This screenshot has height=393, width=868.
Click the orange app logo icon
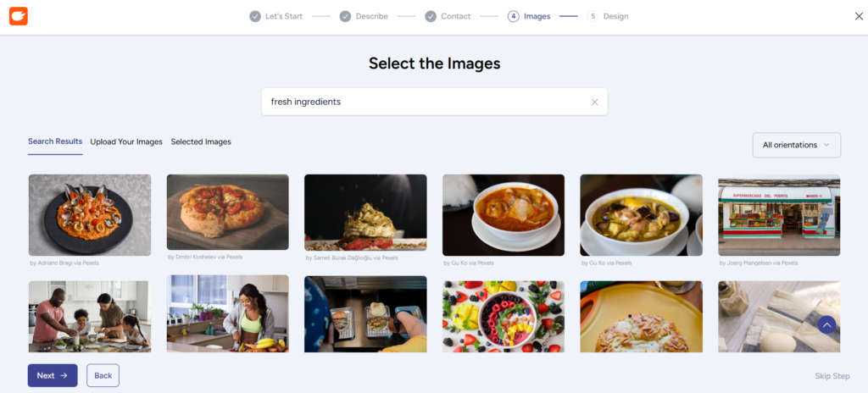tap(19, 16)
